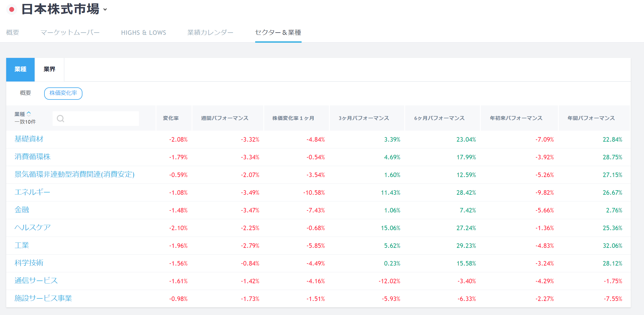Select the blue 業種 tab
The image size is (644, 315).
20,69
